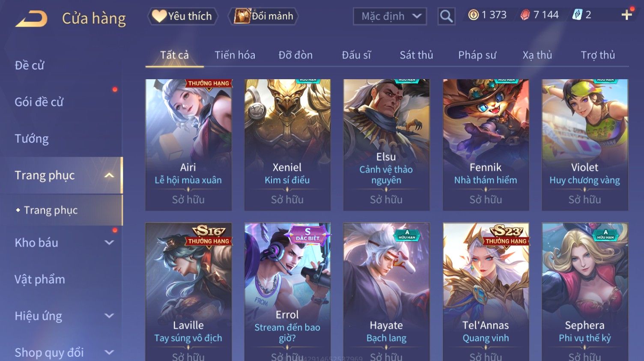
Task: Switch to the Pháp sư tab
Action: pos(477,55)
